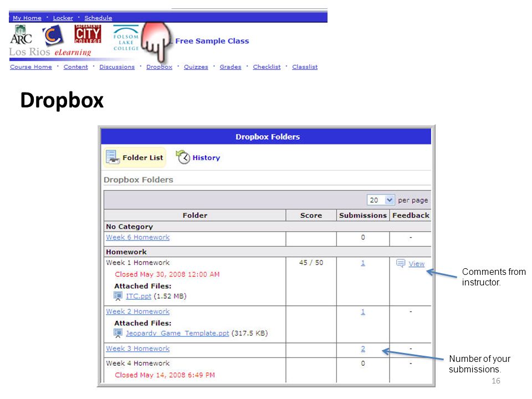The image size is (532, 399).
Task: Download Jeopardy_Game_Template.ppt attachment
Action: click(x=177, y=333)
